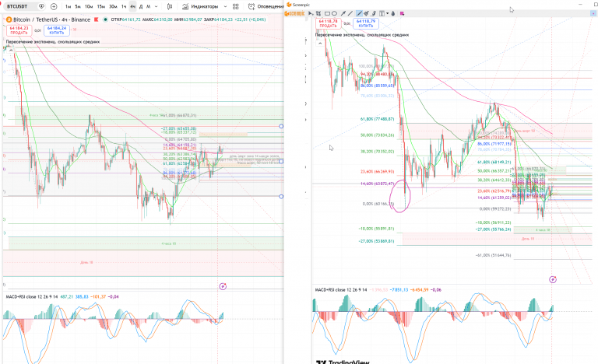Click the -27,00% (53 869,81) label
Screen dimensions: 598x364
point(376,241)
